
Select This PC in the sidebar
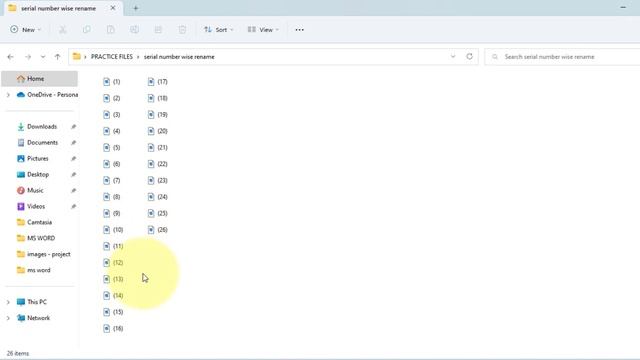[x=31, y=302]
